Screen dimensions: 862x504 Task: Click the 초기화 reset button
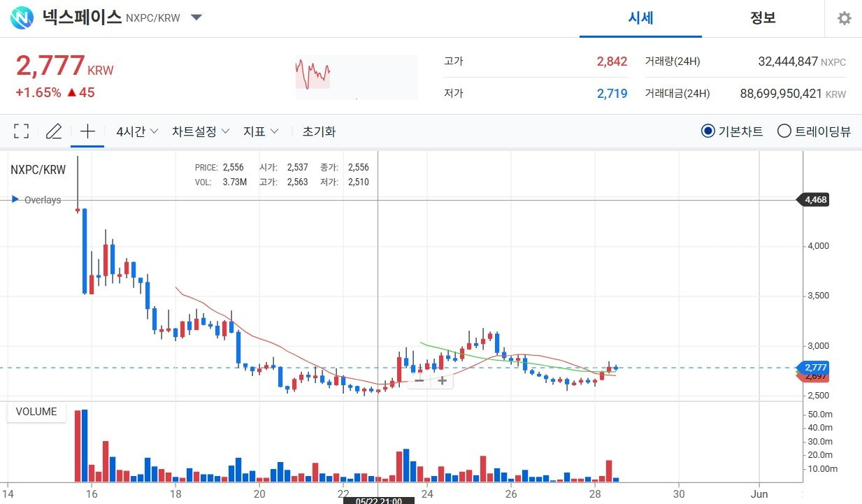click(x=319, y=131)
